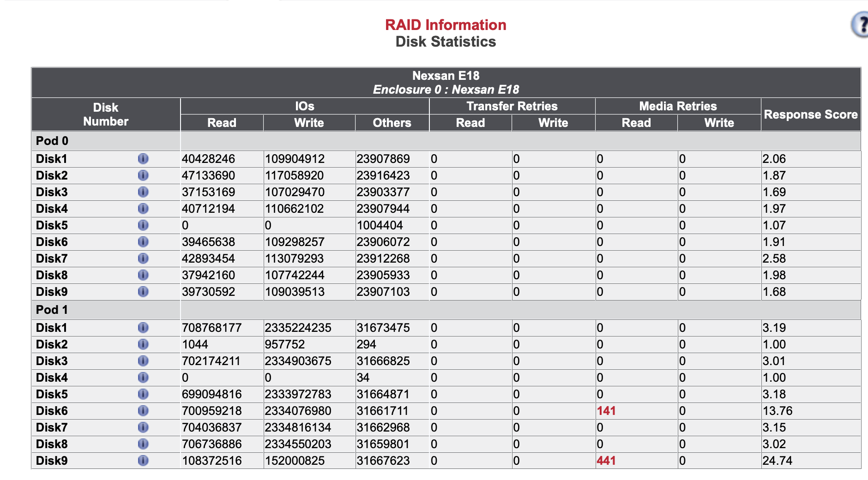Select read IOs value 40428246
Image resolution: width=868 pixels, height=480 pixels.
[208, 159]
